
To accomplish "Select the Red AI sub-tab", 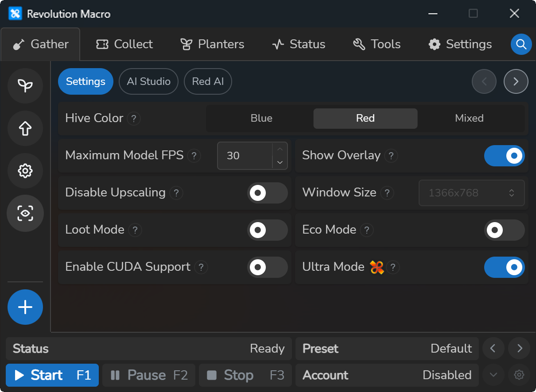I will tap(208, 81).
